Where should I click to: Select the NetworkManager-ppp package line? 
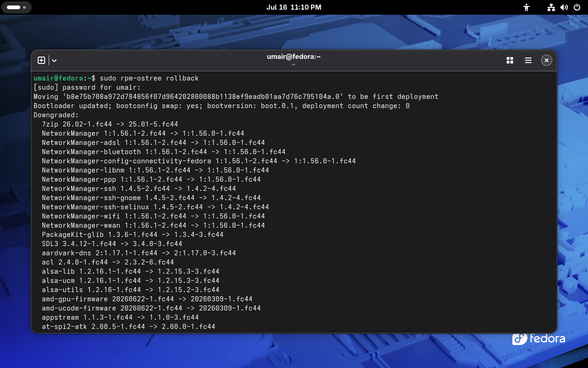coord(151,179)
